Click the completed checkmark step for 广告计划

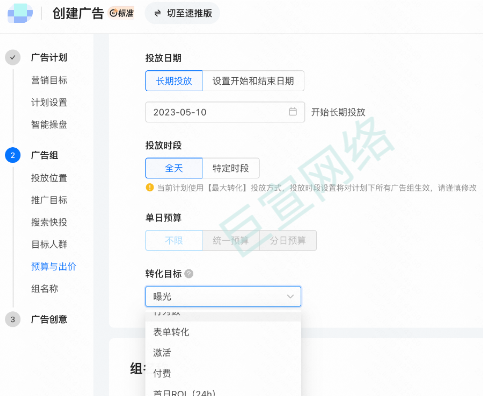pos(13,57)
